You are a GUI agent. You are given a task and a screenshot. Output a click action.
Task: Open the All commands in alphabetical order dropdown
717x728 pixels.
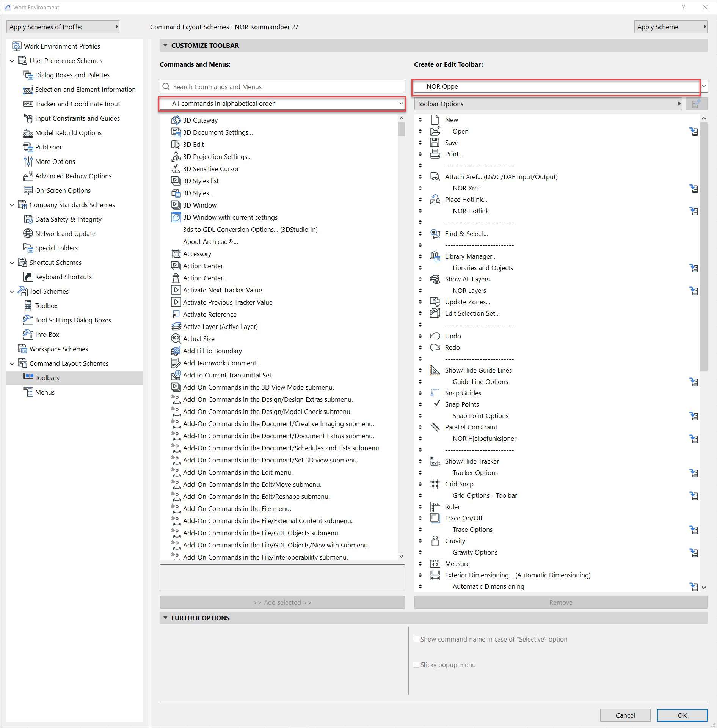point(282,104)
